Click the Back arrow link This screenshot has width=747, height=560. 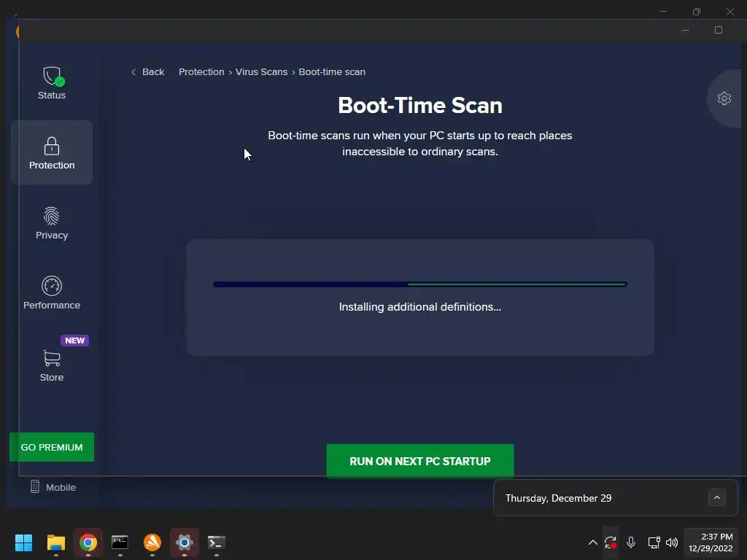(147, 72)
